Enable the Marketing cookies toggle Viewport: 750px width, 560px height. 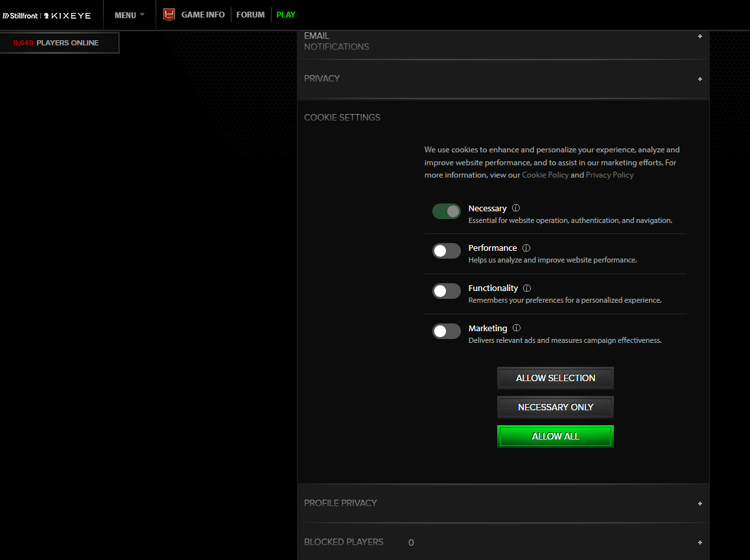coord(447,331)
